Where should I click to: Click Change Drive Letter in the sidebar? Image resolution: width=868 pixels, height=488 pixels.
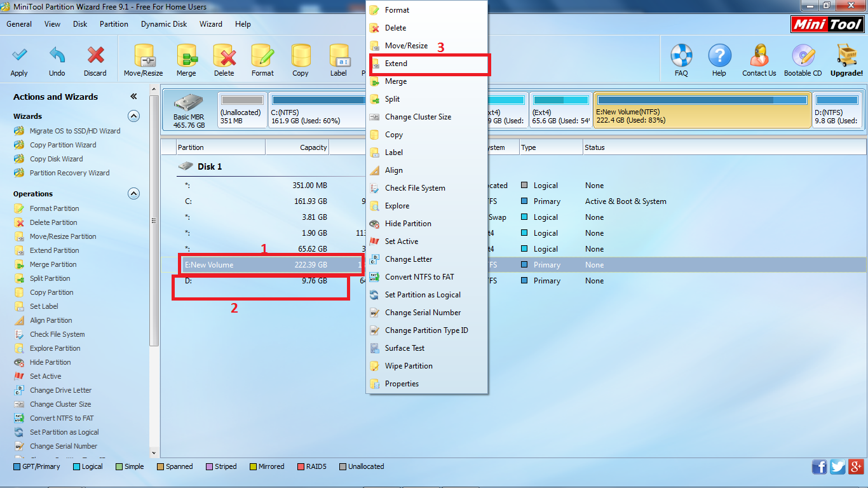61,390
